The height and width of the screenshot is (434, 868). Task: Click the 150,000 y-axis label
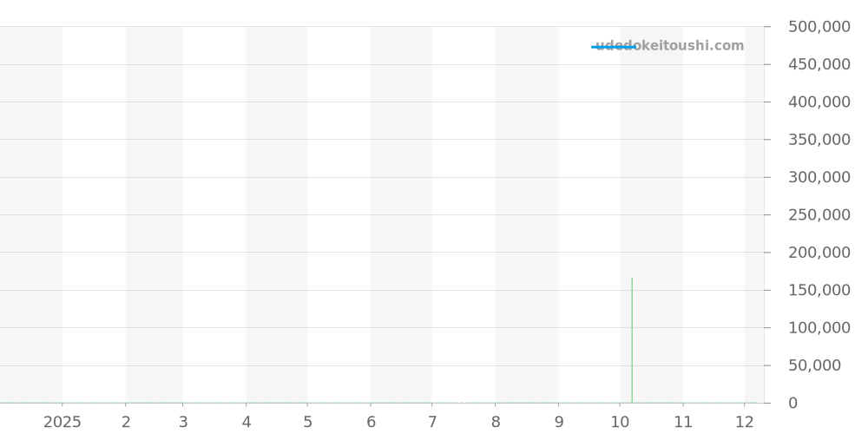[x=819, y=290]
